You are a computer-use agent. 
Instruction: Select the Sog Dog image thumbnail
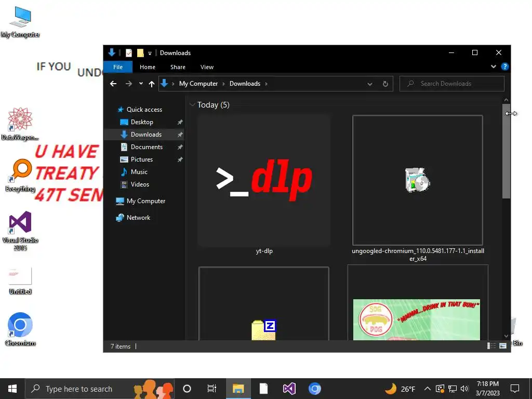click(417, 320)
